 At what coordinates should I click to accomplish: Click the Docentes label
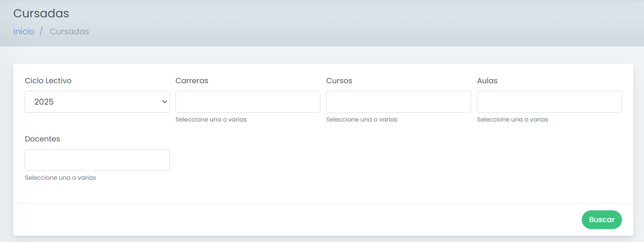(42, 139)
